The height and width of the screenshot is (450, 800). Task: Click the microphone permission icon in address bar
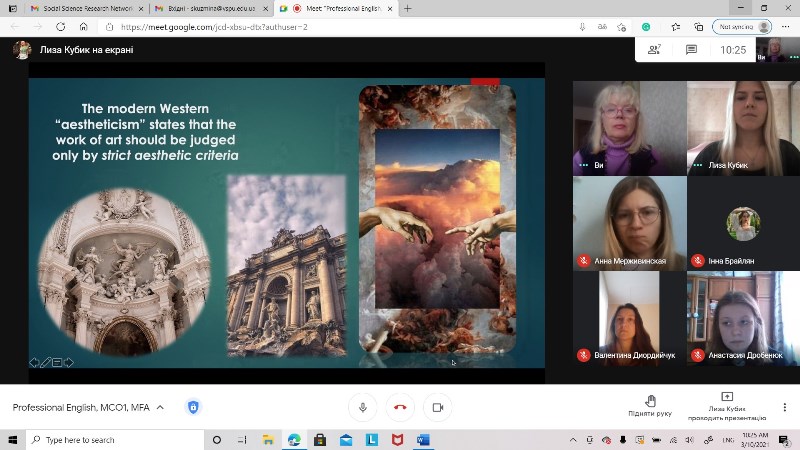tap(582, 27)
